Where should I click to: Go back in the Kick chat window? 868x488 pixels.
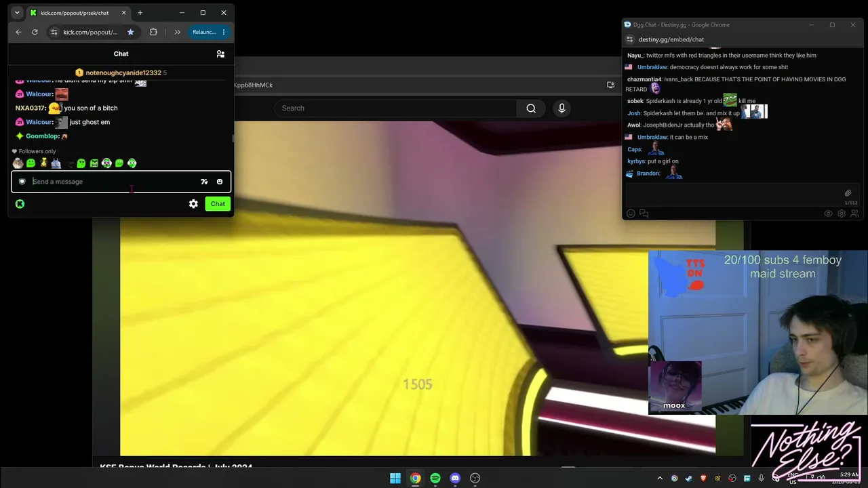click(x=18, y=32)
